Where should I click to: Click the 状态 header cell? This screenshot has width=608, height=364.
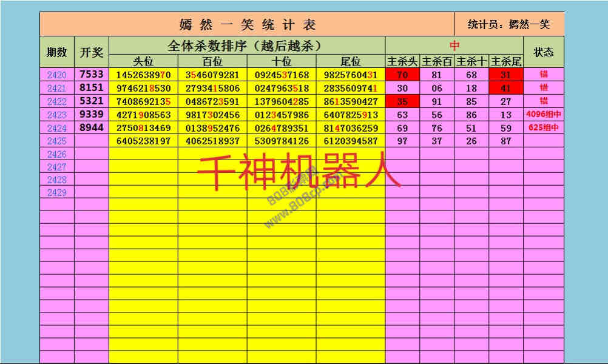coord(543,52)
